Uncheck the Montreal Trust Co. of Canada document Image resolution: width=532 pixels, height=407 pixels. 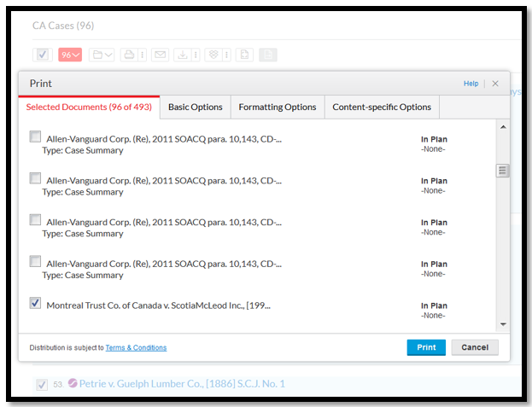pyautogui.click(x=35, y=303)
